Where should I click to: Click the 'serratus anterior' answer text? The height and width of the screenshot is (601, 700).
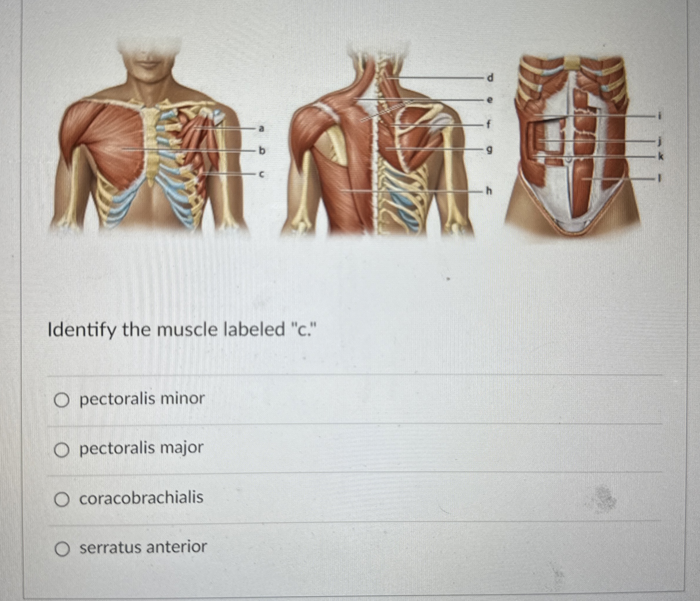tap(143, 547)
